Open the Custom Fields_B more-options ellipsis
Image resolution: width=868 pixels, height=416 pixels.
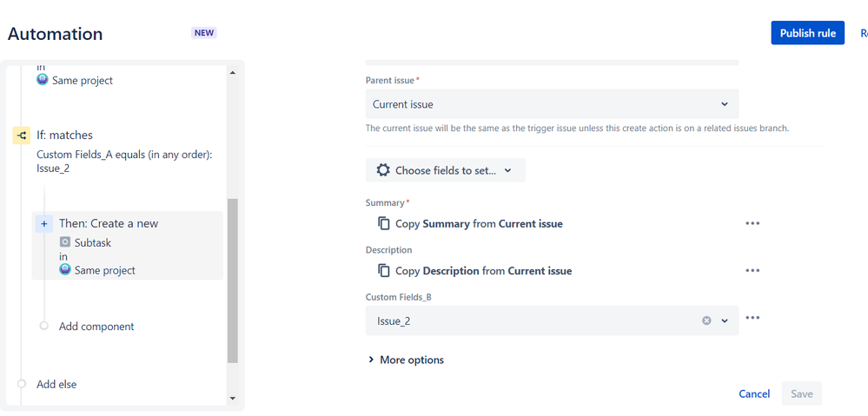click(x=752, y=318)
